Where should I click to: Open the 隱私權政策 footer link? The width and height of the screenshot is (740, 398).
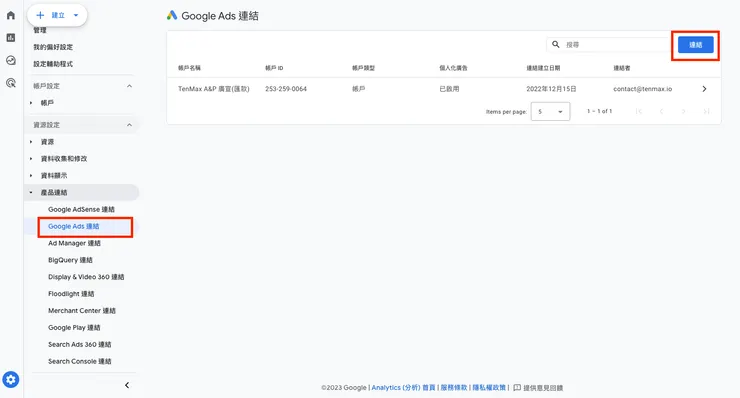pos(489,388)
